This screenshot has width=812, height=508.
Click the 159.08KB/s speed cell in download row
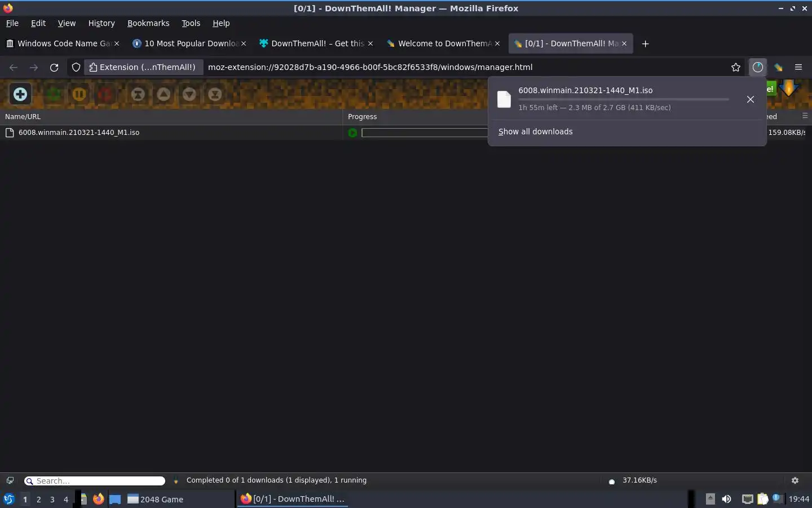[787, 133]
